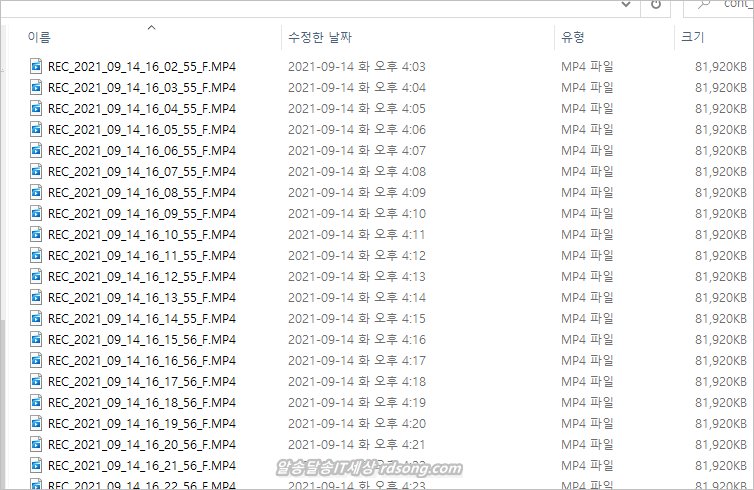Viewport: 754px width, 490px height.
Task: Click the file icon of REC_2021_09_14_16_20_56_F.MP4
Action: click(36, 444)
